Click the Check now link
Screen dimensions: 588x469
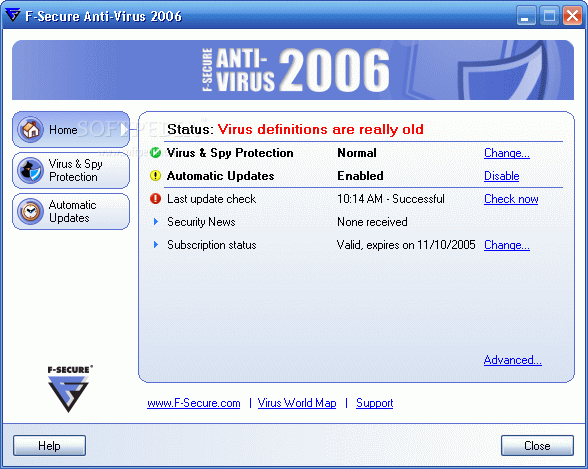click(x=511, y=199)
